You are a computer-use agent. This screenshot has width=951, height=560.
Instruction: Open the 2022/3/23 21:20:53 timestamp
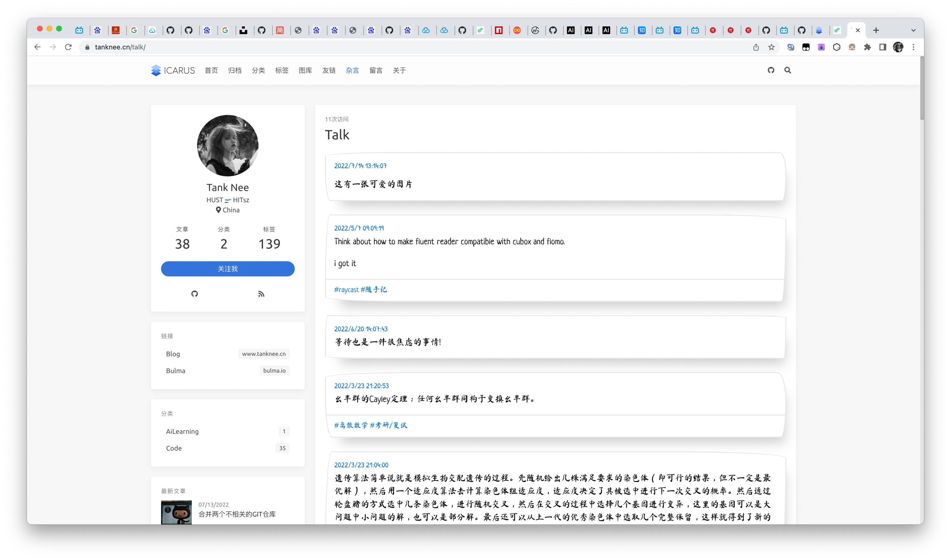(x=361, y=386)
